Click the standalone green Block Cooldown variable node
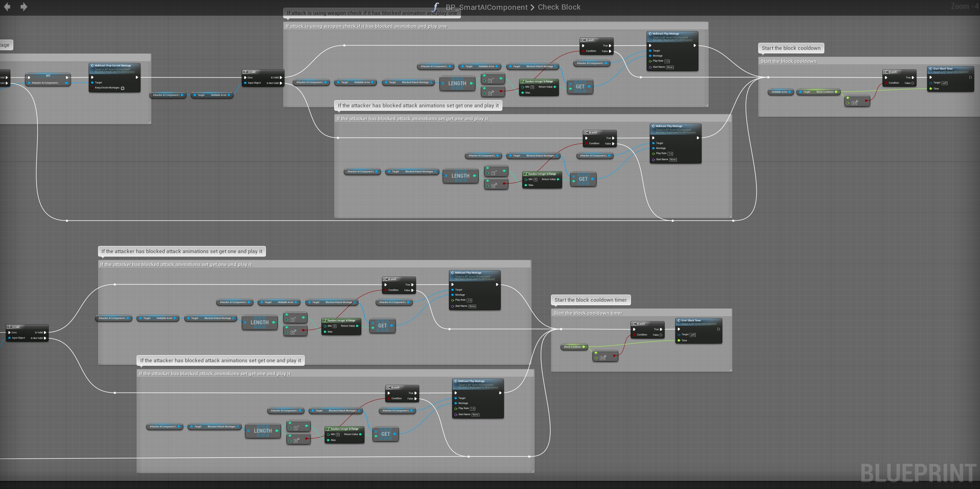 [x=573, y=347]
